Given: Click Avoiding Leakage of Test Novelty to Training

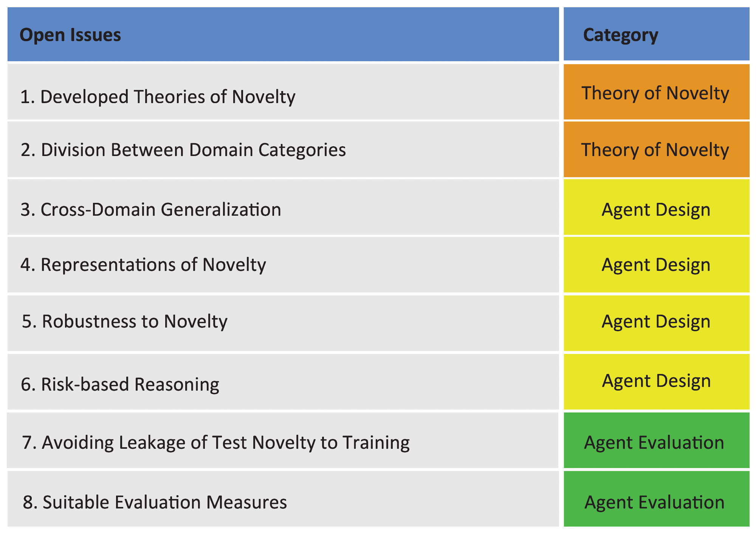Looking at the screenshot, I should point(215,442).
